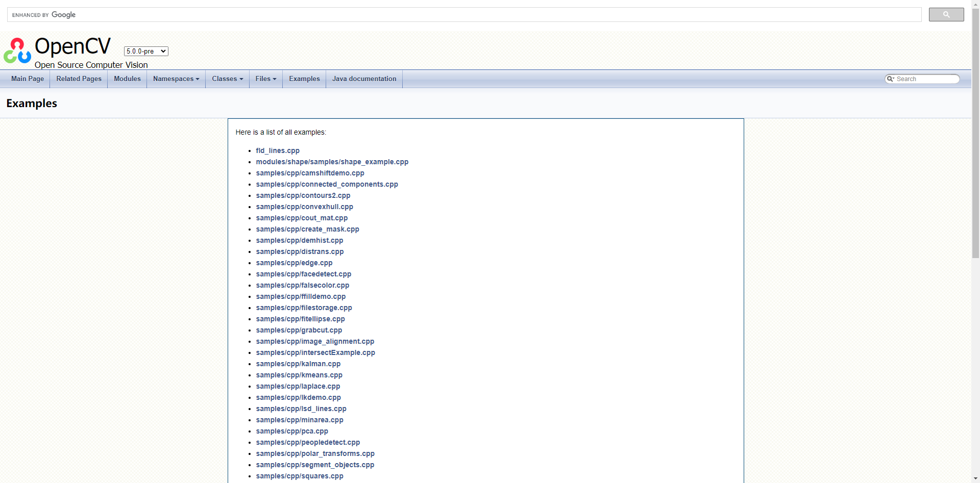Click the scrollbar up arrow
980x483 pixels.
[975, 5]
